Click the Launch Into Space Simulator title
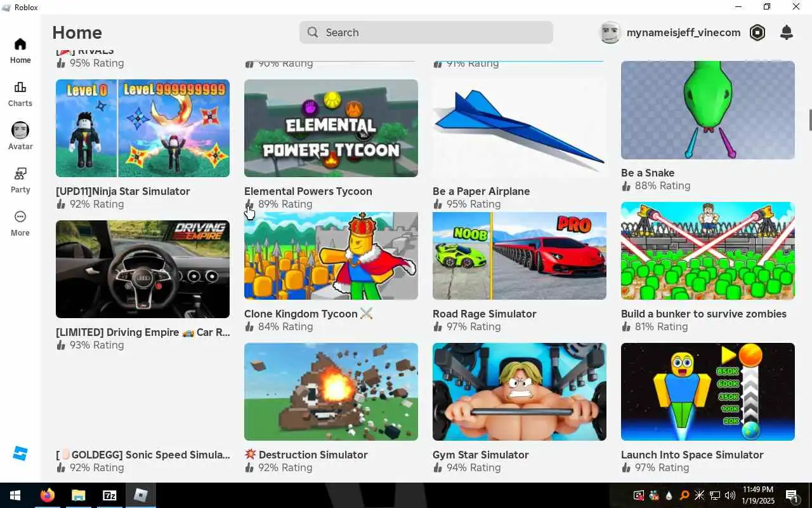Image resolution: width=812 pixels, height=508 pixels. [692, 455]
